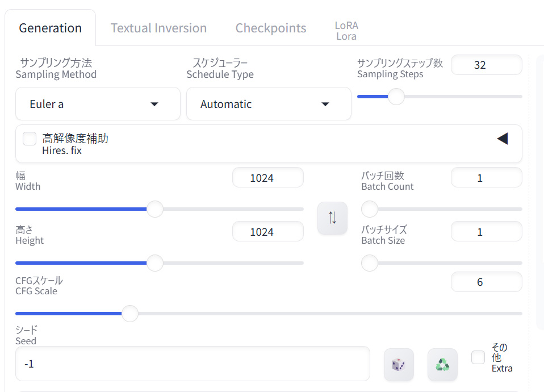
Task: Focus the Sampling Steps number box
Action: coord(486,65)
